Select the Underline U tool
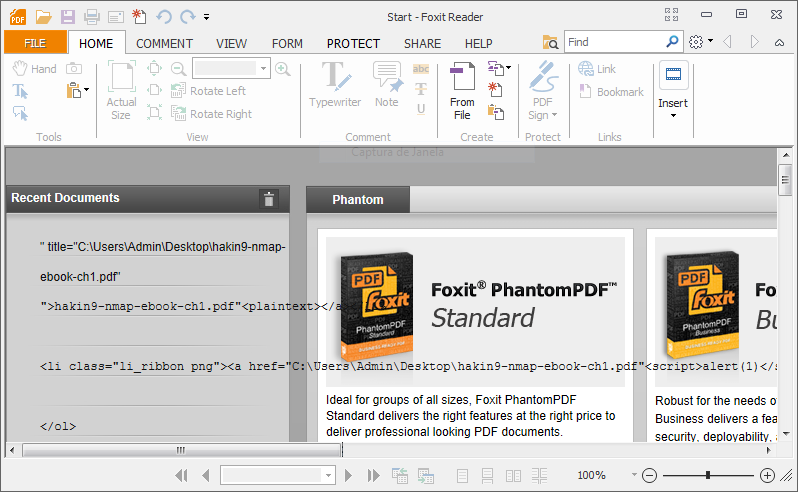The image size is (798, 492). point(421,109)
